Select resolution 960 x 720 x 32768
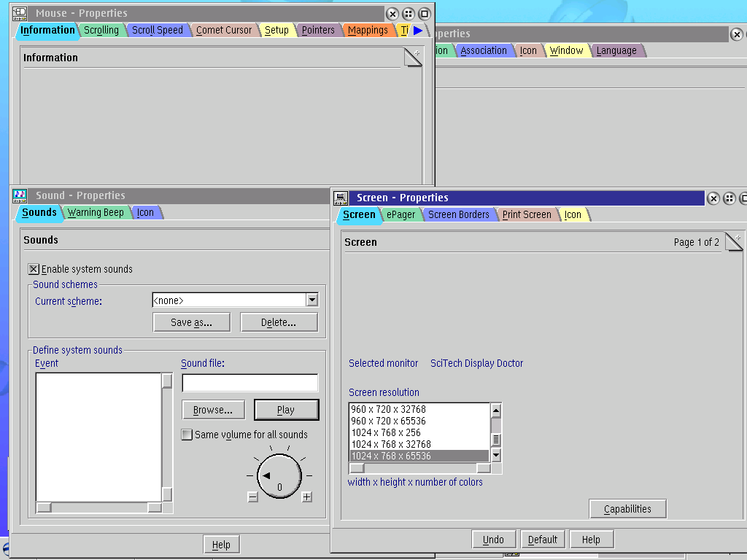Image resolution: width=747 pixels, height=560 pixels. (419, 409)
